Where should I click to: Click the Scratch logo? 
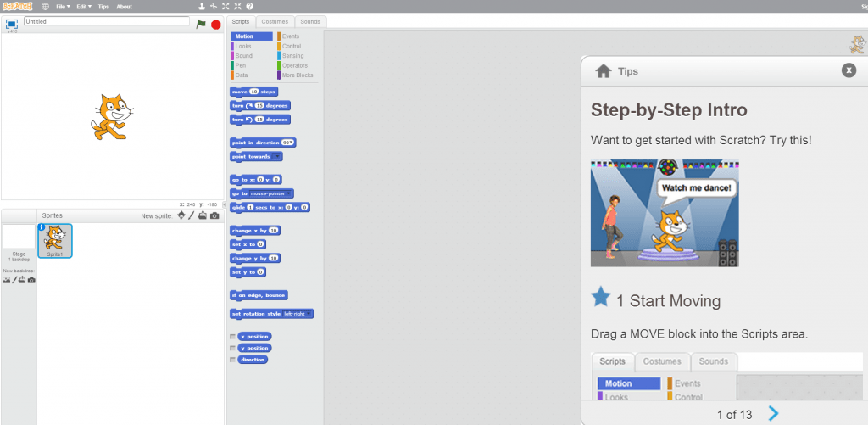pos(17,7)
